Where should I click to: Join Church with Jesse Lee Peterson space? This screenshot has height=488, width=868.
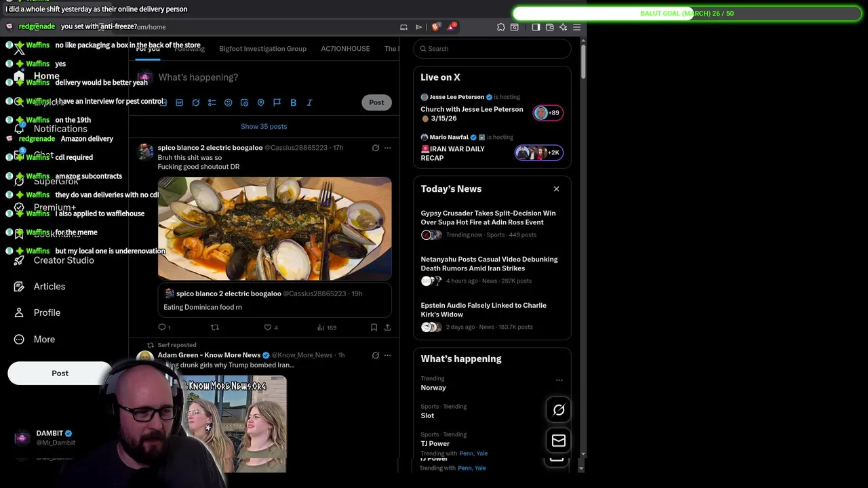point(492,108)
